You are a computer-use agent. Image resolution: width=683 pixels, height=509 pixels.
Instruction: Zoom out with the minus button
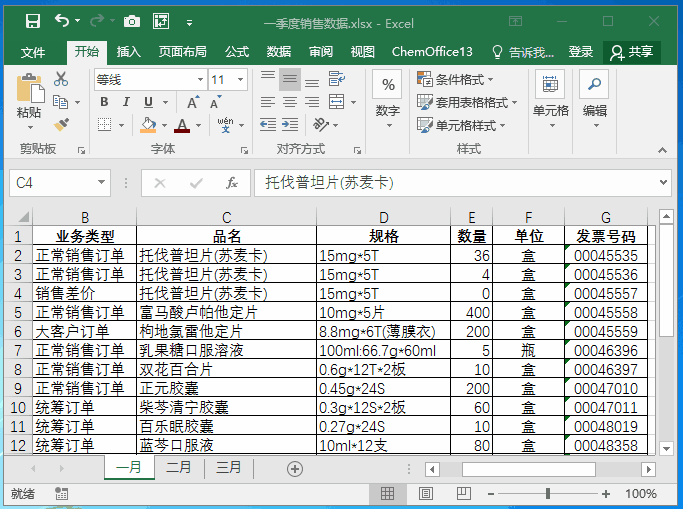click(x=491, y=494)
